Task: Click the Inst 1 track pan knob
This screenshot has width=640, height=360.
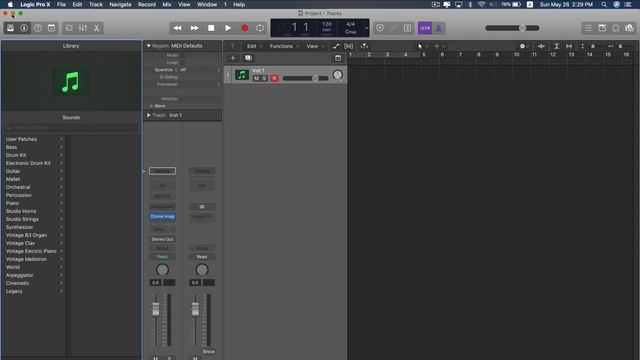Action: point(338,75)
